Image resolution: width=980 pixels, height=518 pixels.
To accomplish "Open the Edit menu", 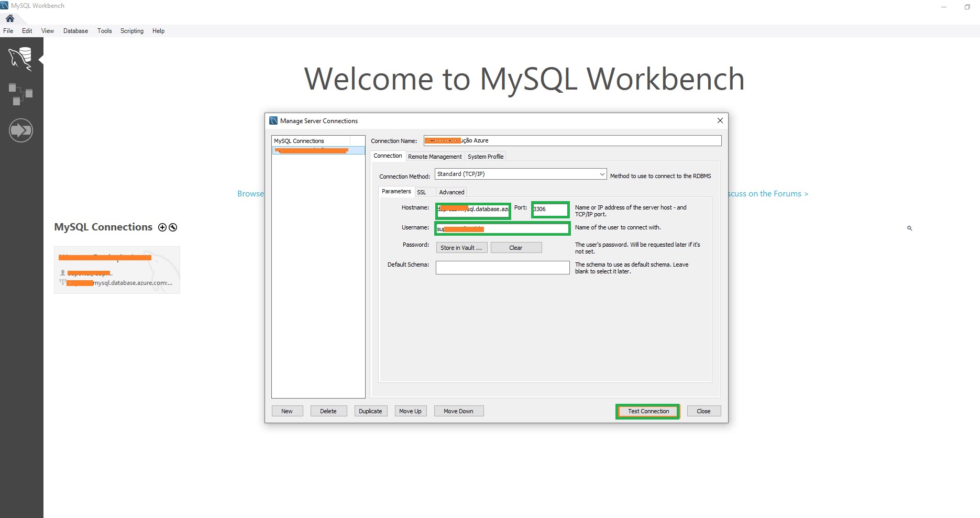I will (x=27, y=31).
